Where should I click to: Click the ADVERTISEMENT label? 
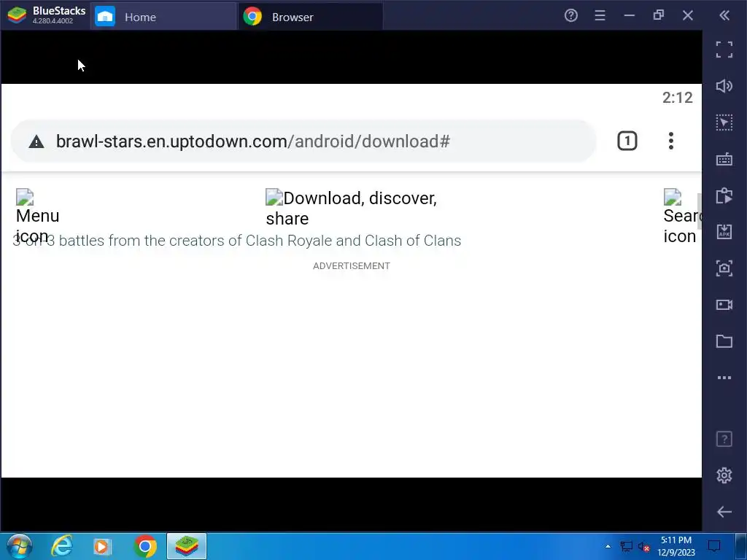pos(352,265)
